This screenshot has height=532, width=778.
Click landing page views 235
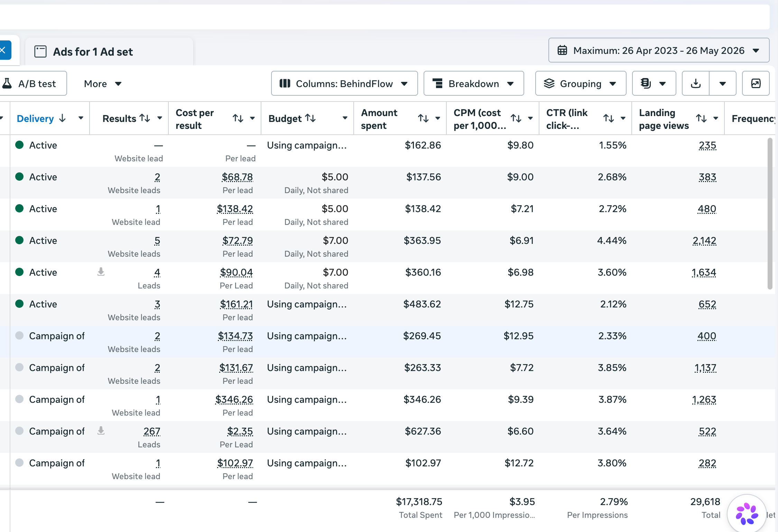707,145
